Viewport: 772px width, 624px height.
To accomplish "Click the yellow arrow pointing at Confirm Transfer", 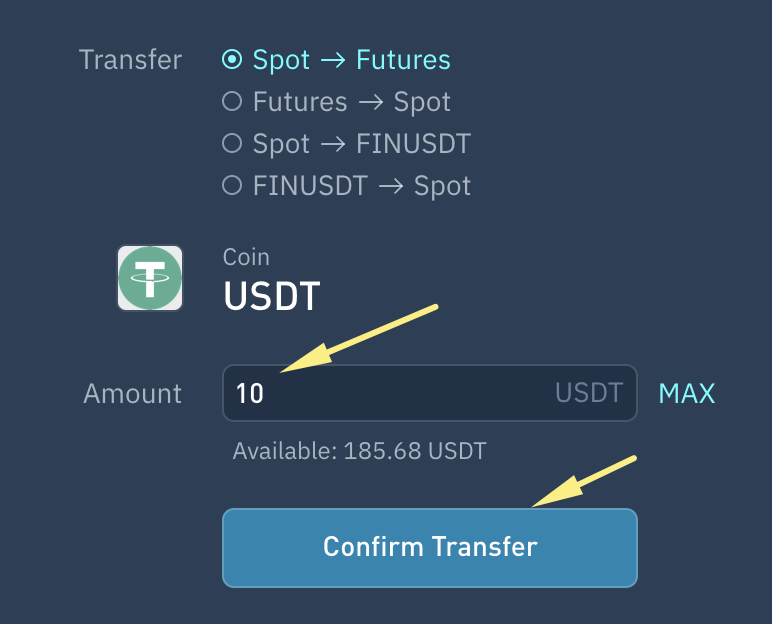I will pyautogui.click(x=583, y=482).
